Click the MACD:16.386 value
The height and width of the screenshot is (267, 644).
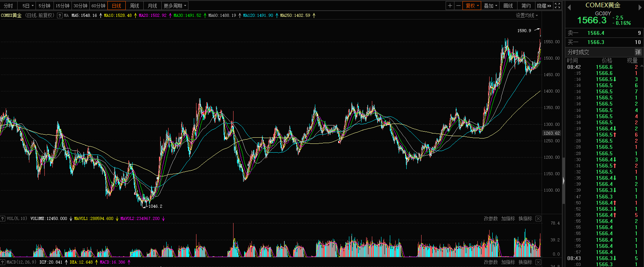112,262
